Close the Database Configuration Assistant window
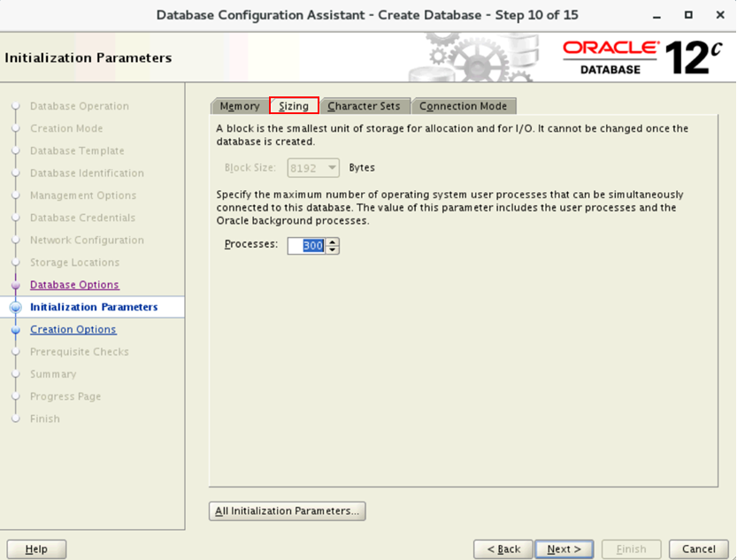 coord(719,15)
